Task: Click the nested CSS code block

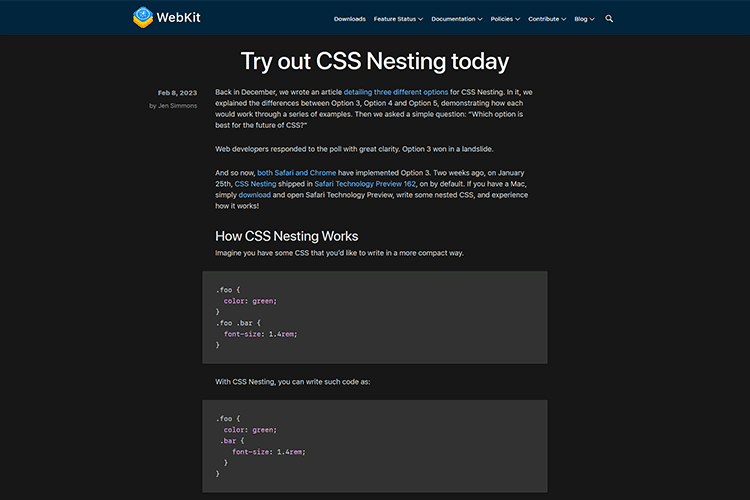Action: [375, 446]
